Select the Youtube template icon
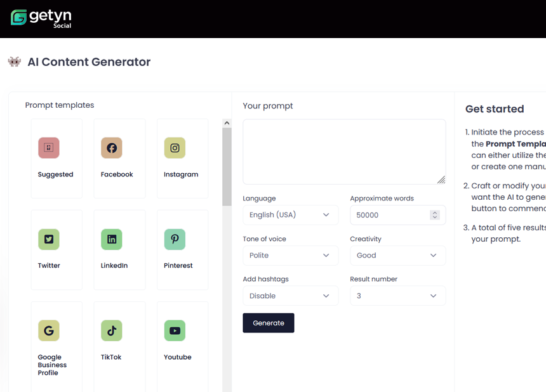This screenshot has height=392, width=546. click(x=175, y=330)
